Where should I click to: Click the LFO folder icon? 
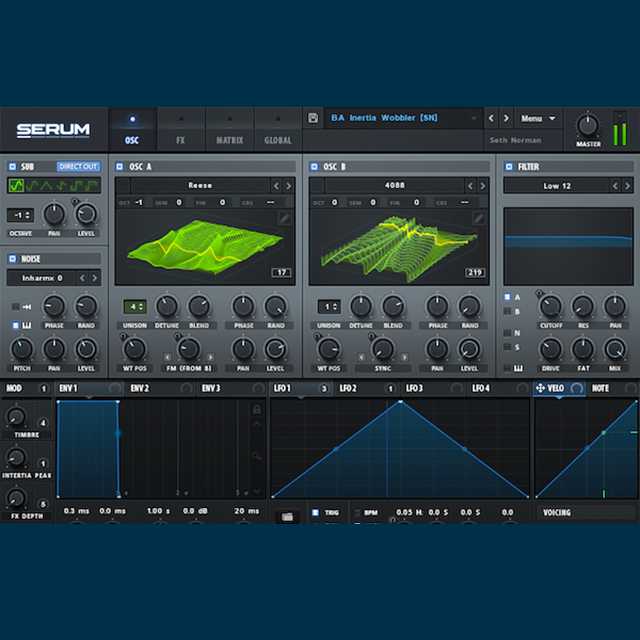coord(287,516)
